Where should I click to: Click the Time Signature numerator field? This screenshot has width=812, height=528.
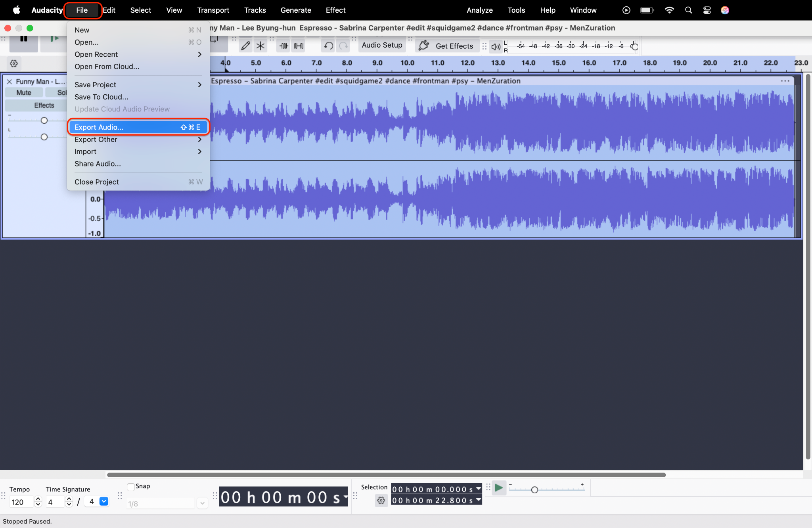[x=55, y=502]
